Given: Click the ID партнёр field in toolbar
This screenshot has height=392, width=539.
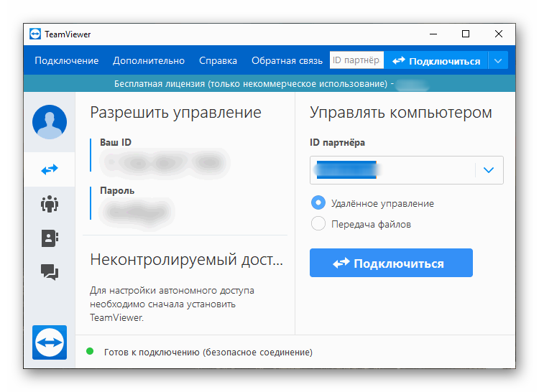Looking at the screenshot, I should tap(356, 60).
